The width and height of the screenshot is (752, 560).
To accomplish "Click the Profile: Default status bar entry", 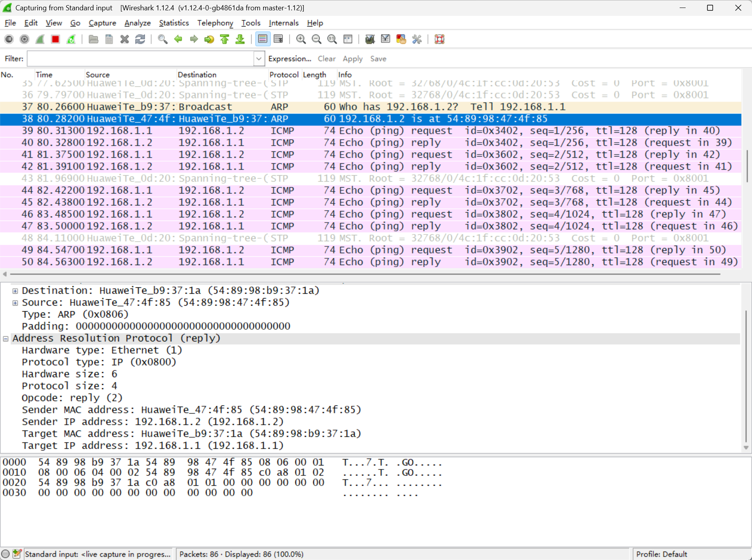I will [x=661, y=554].
